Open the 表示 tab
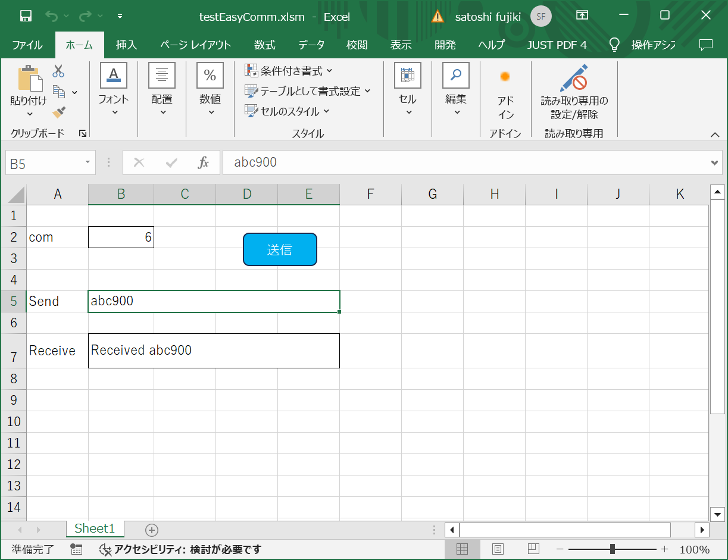This screenshot has height=560, width=728. [401, 45]
